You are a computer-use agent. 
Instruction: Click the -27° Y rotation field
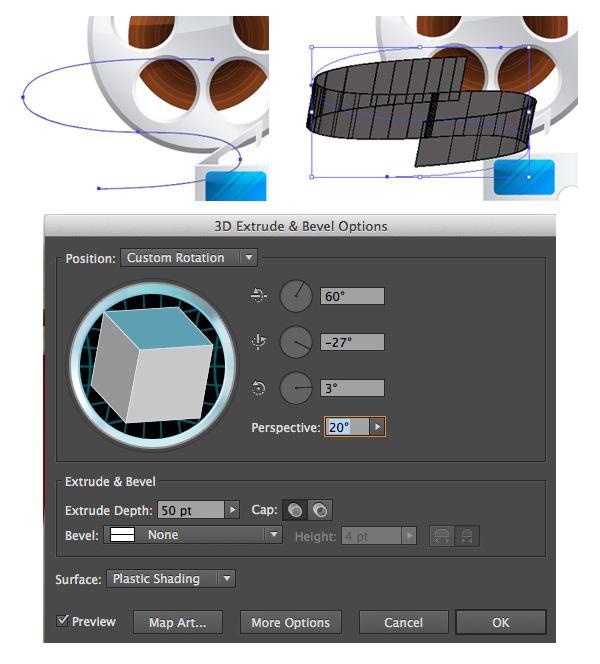(352, 342)
